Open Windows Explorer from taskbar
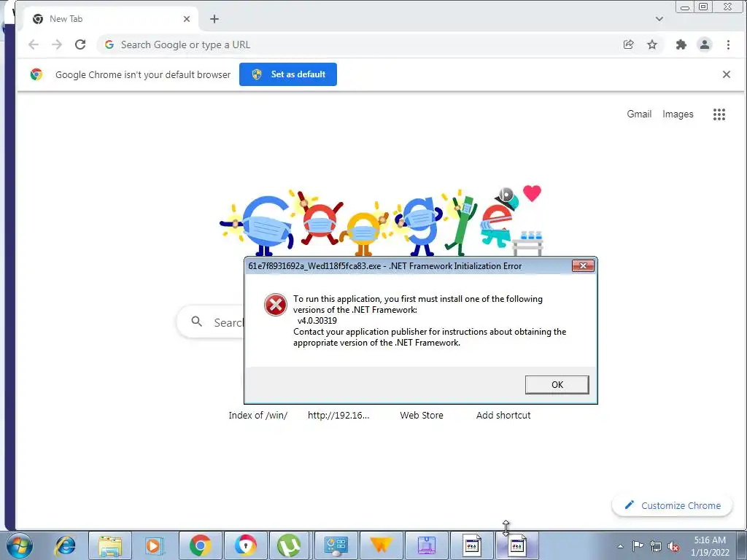 point(110,546)
